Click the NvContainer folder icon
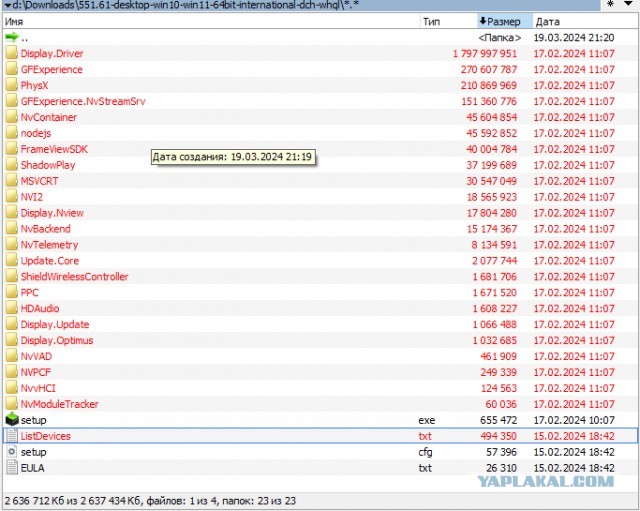The width and height of the screenshot is (640, 511). [x=12, y=117]
